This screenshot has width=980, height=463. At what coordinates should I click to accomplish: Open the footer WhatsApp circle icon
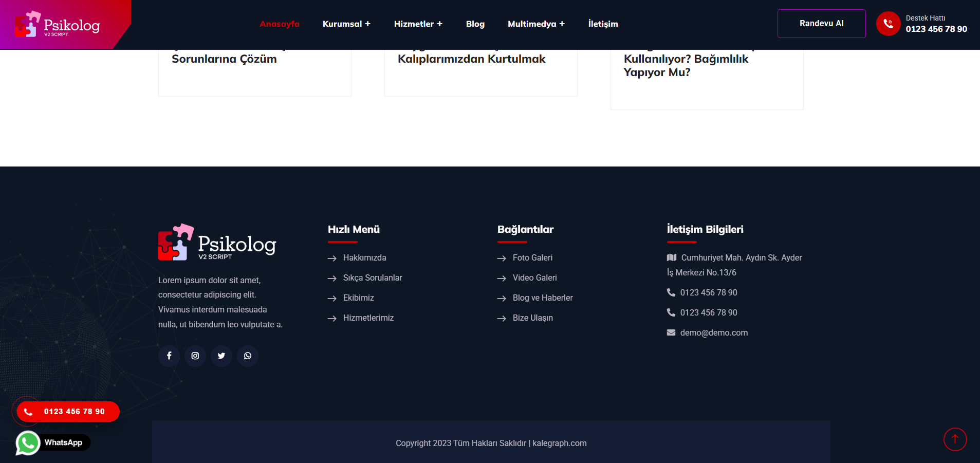248,356
